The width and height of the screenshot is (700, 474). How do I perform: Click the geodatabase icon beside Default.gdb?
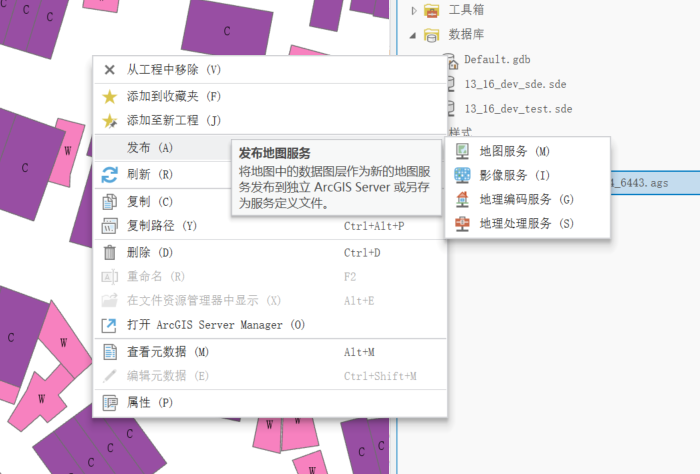tap(452, 61)
